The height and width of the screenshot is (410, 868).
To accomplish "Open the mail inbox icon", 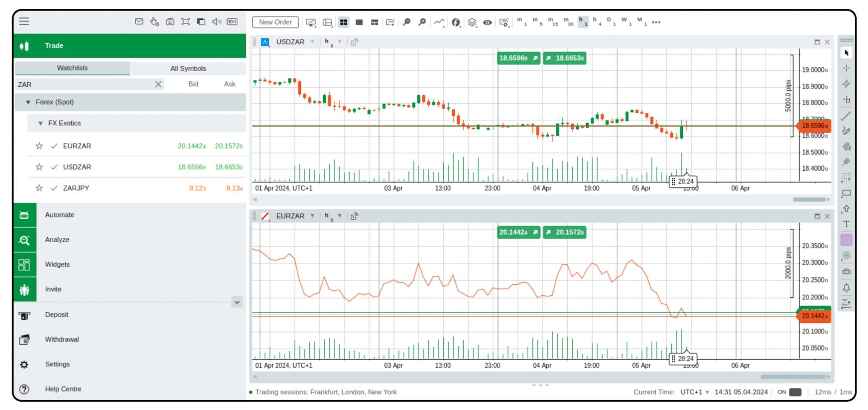I will (139, 21).
